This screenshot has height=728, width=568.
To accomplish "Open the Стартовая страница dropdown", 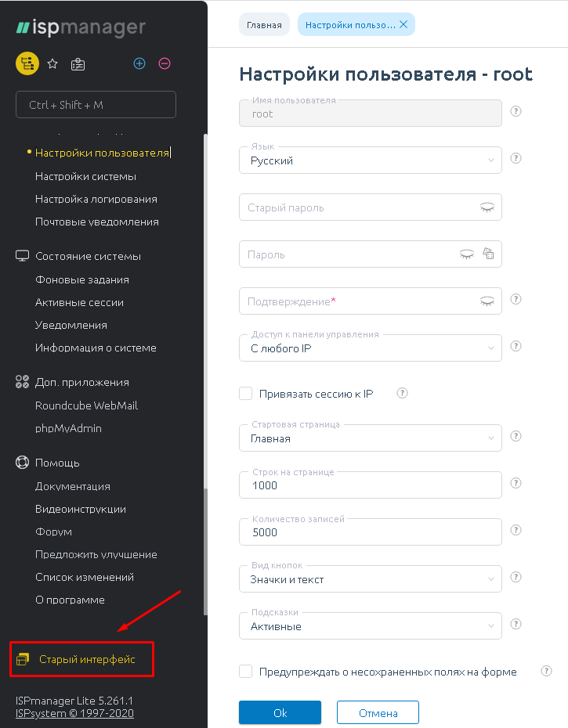I will click(371, 438).
